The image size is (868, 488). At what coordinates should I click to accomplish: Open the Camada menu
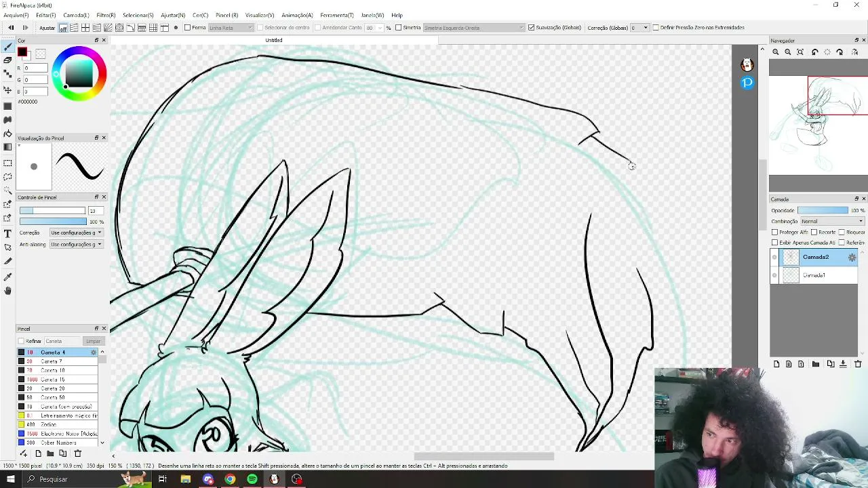pyautogui.click(x=76, y=15)
